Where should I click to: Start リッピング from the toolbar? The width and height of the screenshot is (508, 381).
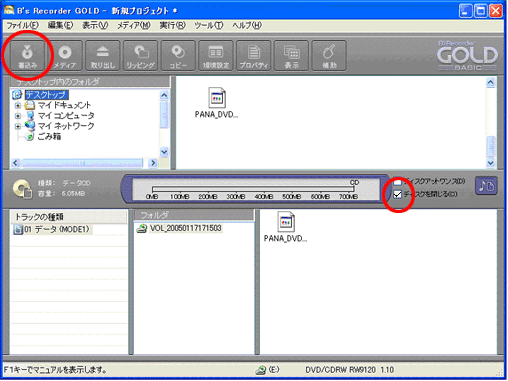pos(140,56)
